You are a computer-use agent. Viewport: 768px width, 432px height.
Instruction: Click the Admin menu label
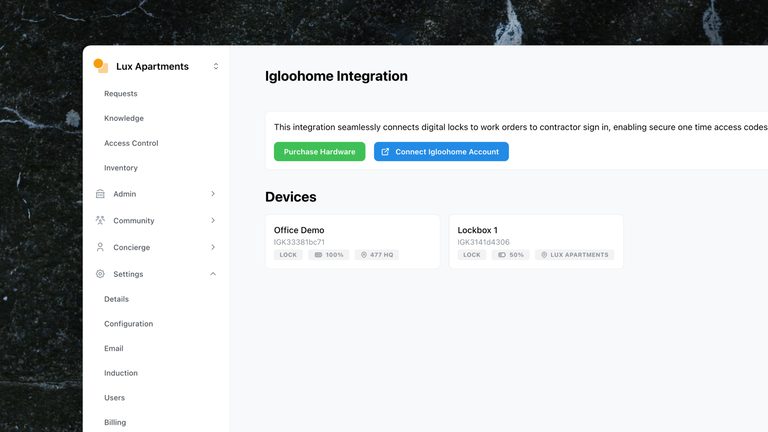125,194
